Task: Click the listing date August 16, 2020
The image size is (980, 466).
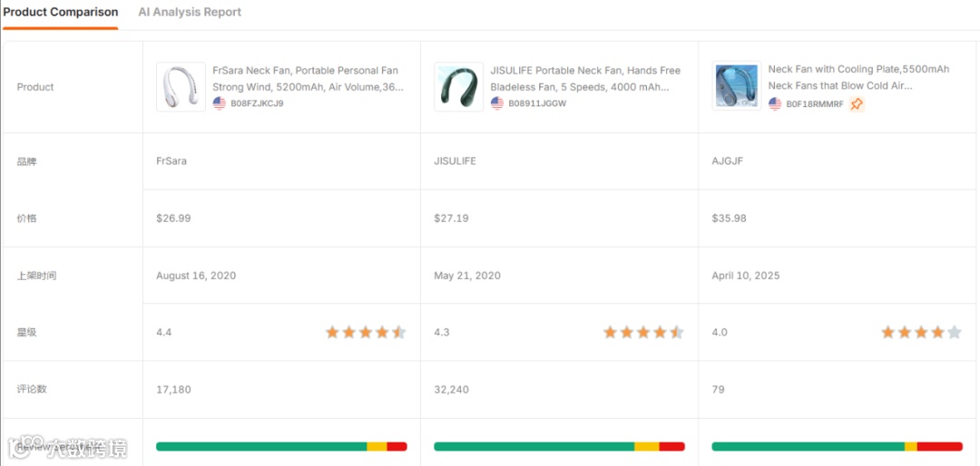Action: [196, 276]
